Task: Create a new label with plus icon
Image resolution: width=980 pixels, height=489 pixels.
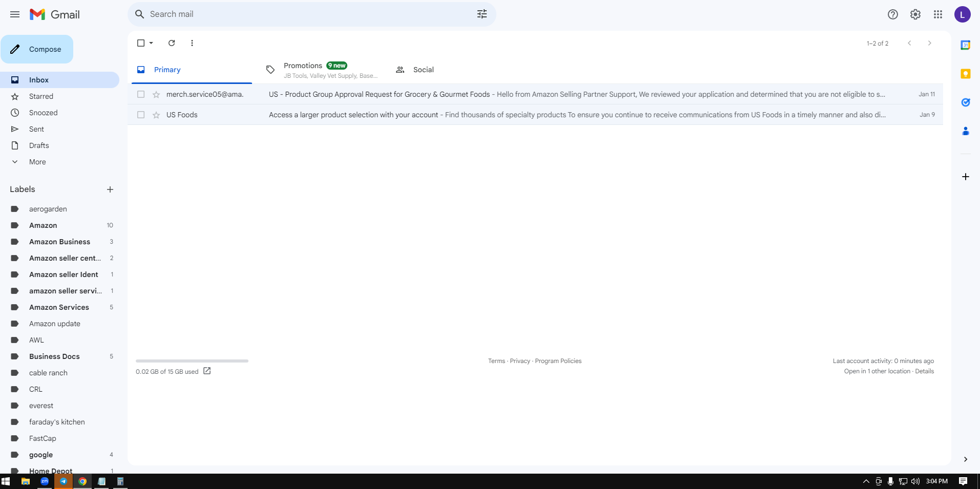Action: (110, 189)
